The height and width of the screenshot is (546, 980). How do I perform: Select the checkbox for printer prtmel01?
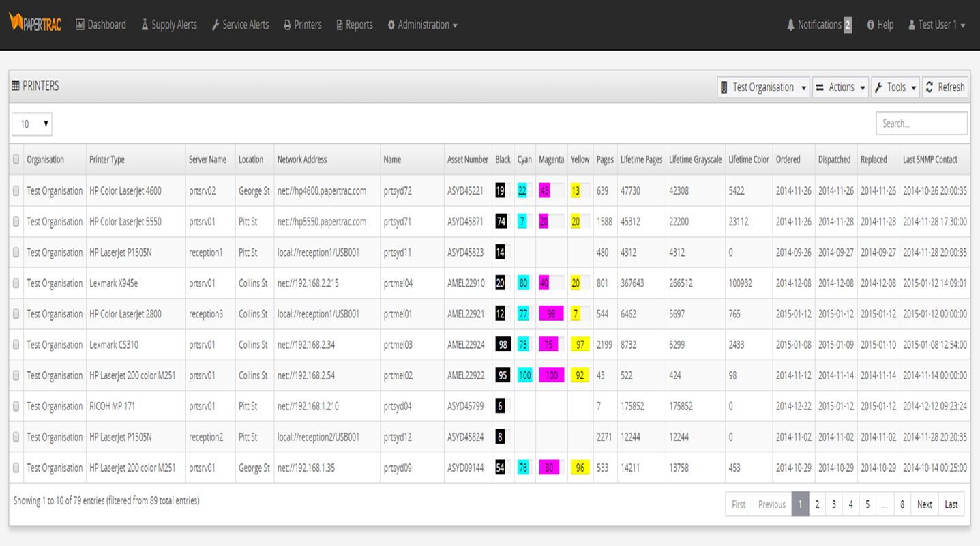[16, 314]
